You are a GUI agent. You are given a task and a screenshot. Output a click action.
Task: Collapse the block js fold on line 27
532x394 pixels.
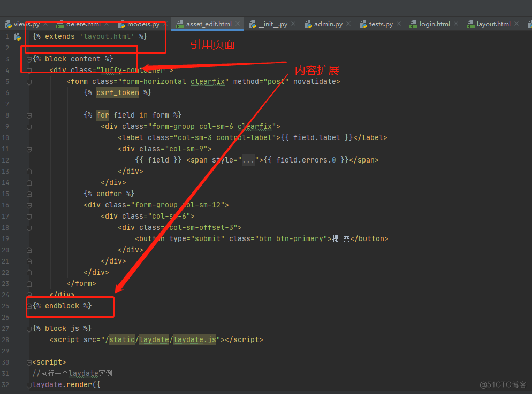(29, 329)
